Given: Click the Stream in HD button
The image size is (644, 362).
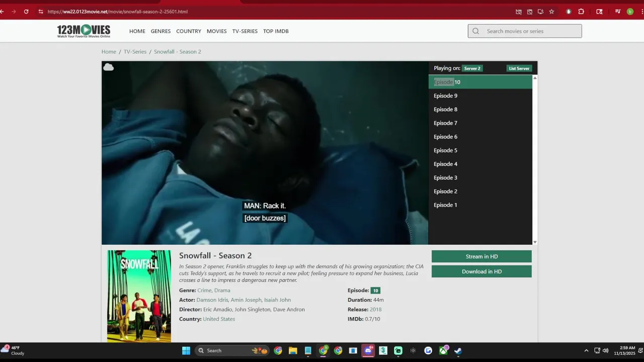Looking at the screenshot, I should (481, 256).
